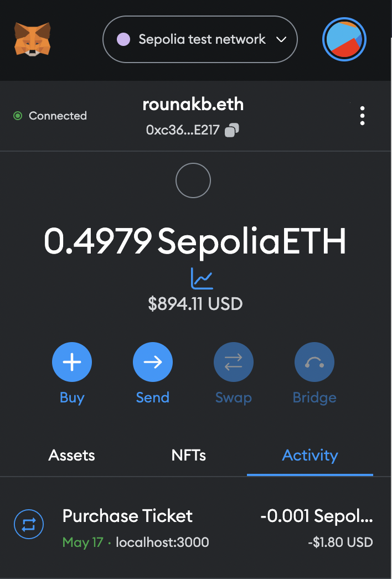
Task: Click the Send arrow icon
Action: [x=153, y=362]
